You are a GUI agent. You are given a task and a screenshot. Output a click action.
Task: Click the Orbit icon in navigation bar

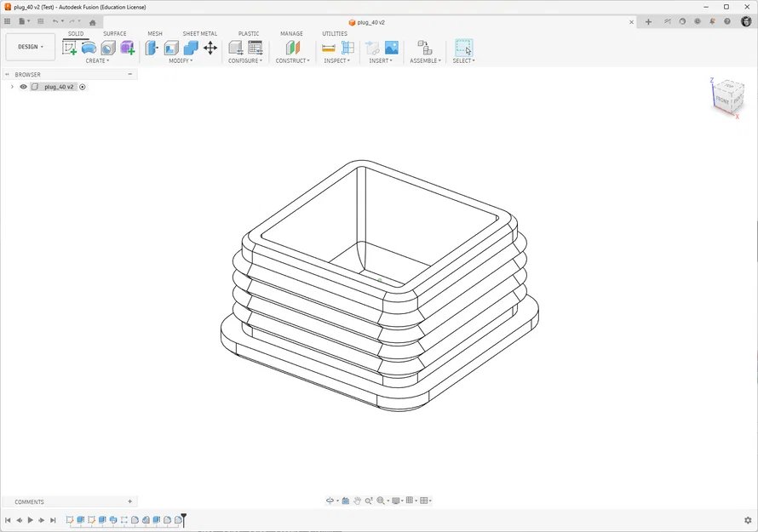[330, 501]
